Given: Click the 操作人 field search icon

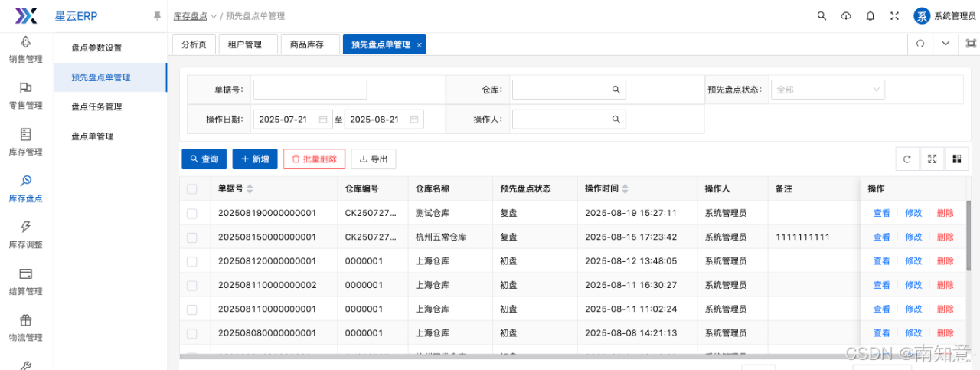Looking at the screenshot, I should click(x=616, y=120).
